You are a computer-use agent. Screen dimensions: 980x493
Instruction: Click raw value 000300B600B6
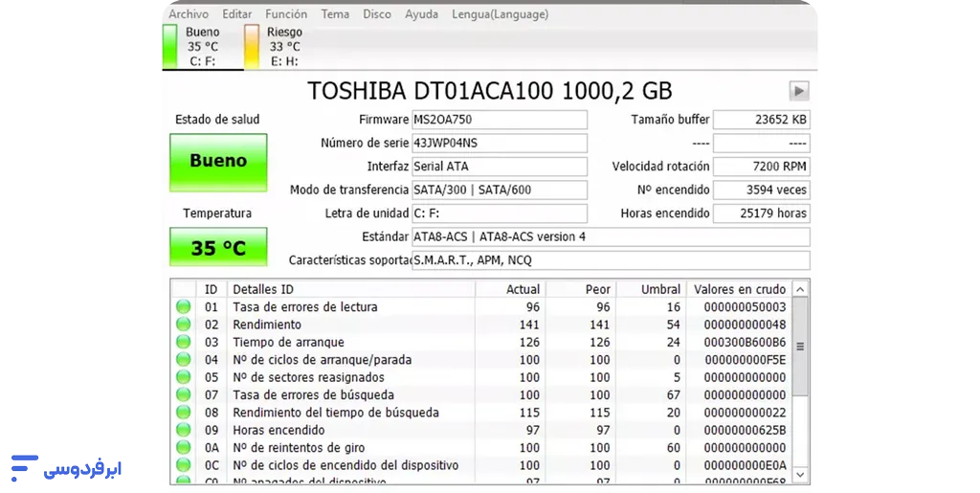coord(745,342)
